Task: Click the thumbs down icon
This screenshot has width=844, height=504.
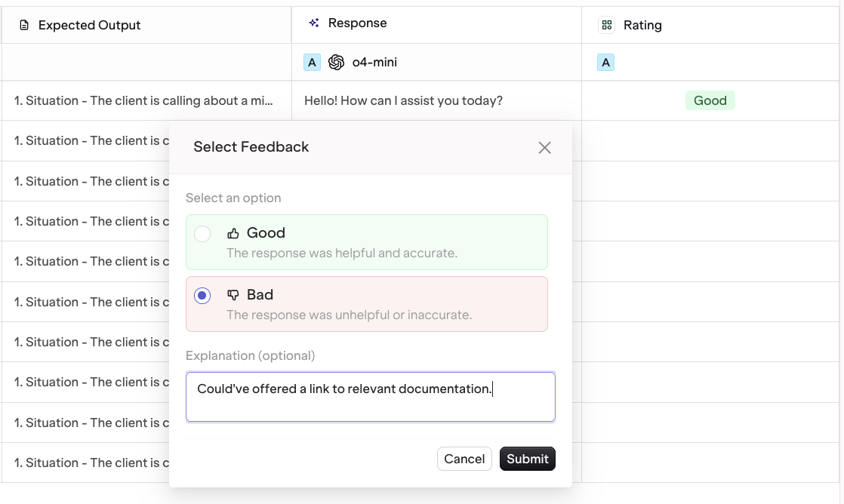Action: 233,295
